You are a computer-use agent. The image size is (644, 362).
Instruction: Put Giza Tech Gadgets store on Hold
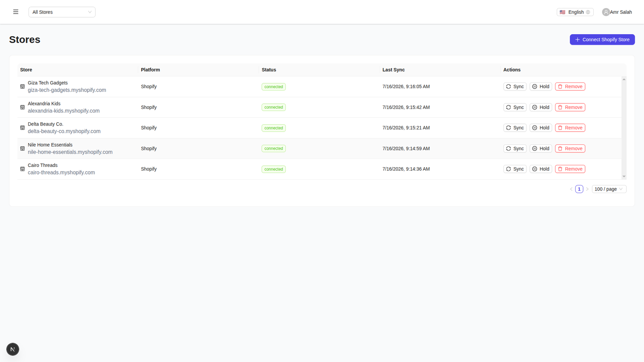(x=541, y=86)
